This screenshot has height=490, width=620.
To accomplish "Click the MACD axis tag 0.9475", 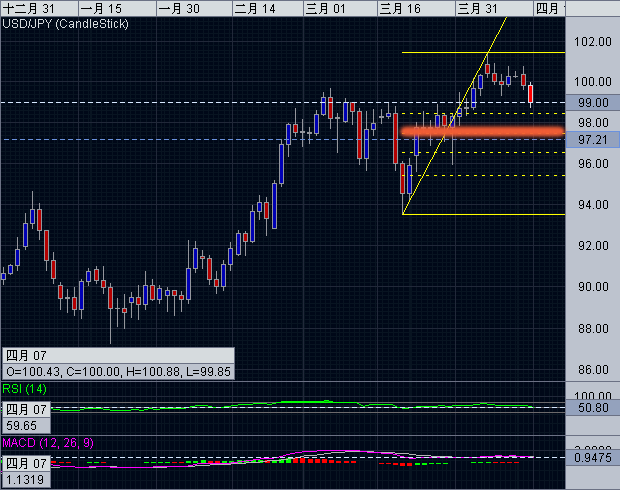I will 593,458.
